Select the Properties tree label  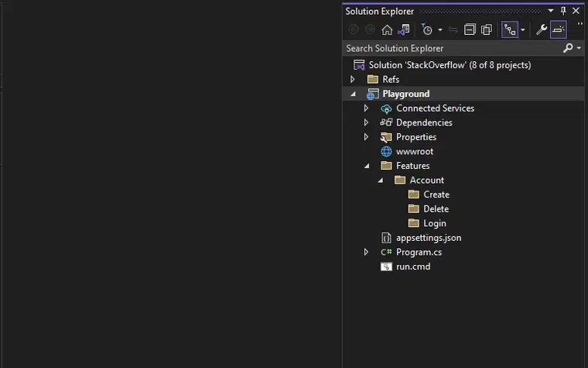pos(416,137)
